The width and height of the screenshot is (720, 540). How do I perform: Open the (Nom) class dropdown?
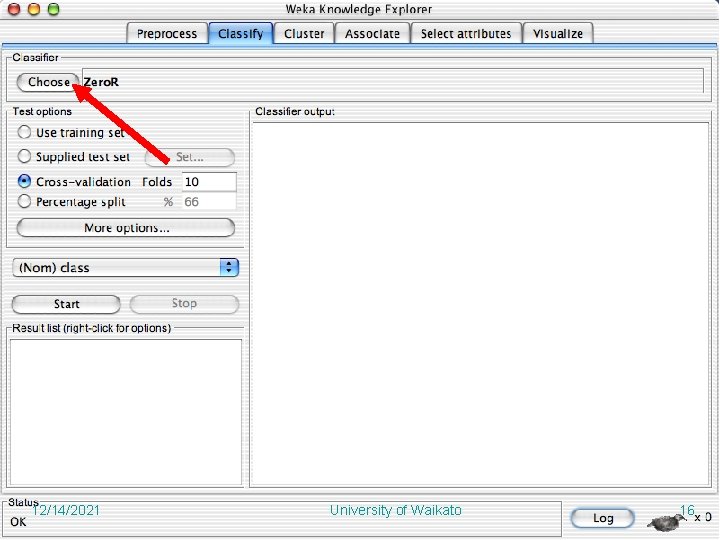[125, 267]
